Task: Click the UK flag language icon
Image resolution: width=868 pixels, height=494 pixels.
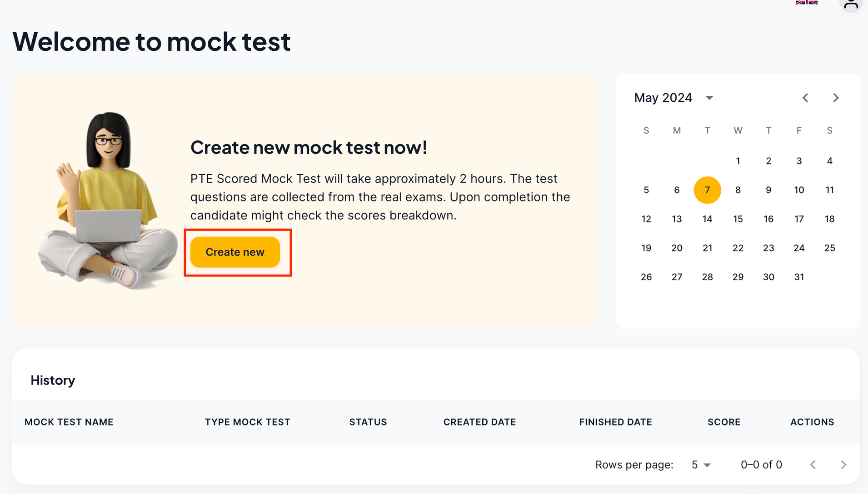Action: [806, 3]
